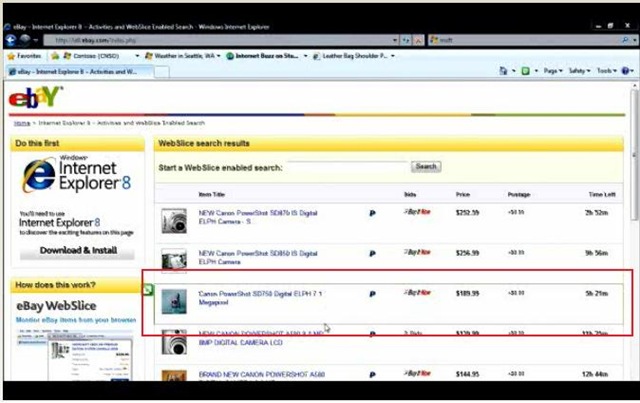Go forward with the browser Forward arrow

coord(25,40)
